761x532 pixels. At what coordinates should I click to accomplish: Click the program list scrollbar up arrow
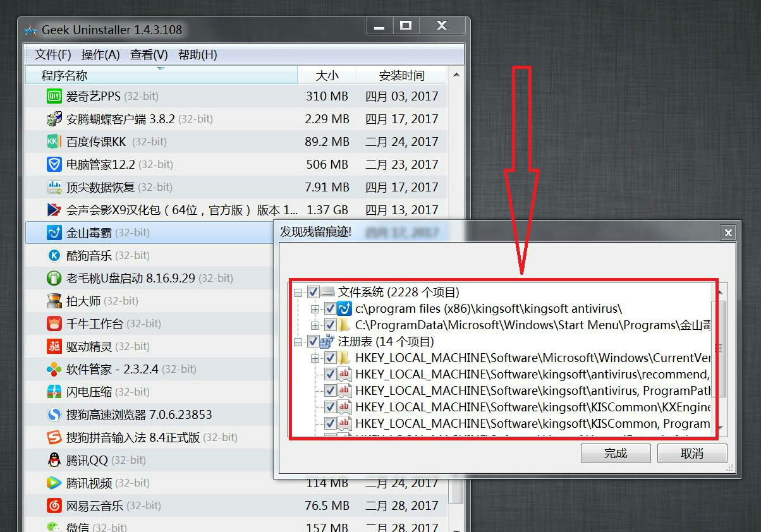pyautogui.click(x=456, y=75)
